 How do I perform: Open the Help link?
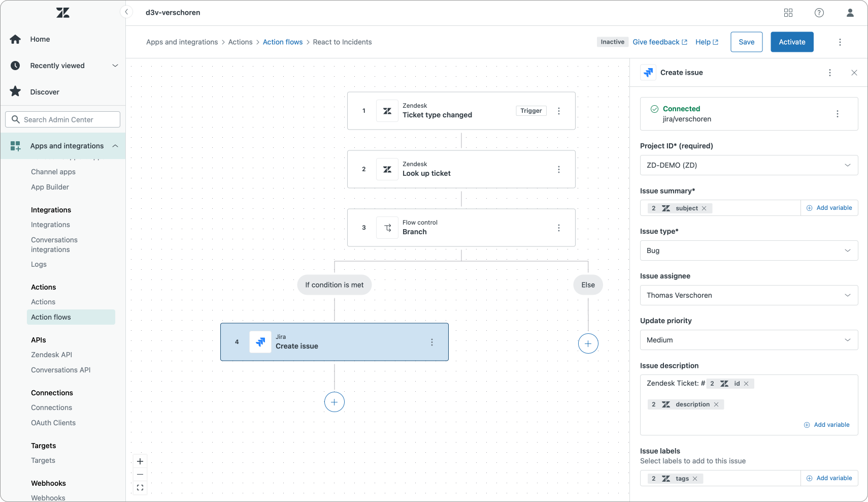pyautogui.click(x=707, y=42)
